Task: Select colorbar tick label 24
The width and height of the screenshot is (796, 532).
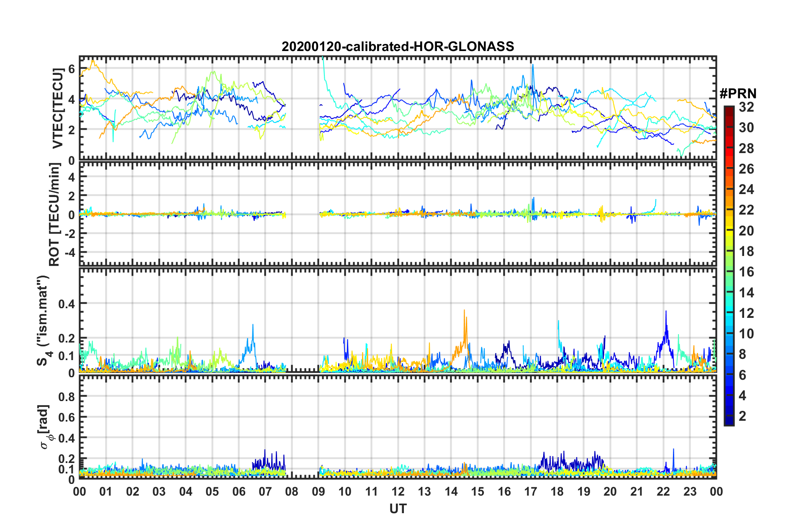Action: (746, 189)
